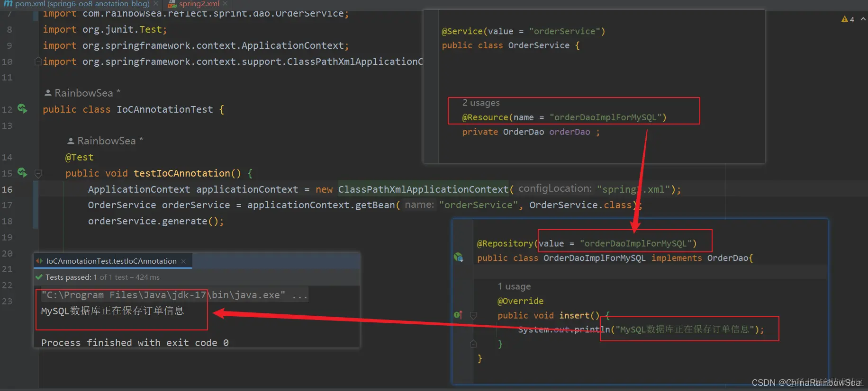Click the '2 usages' hint above @Resource
Image resolution: width=868 pixels, height=391 pixels.
481,103
